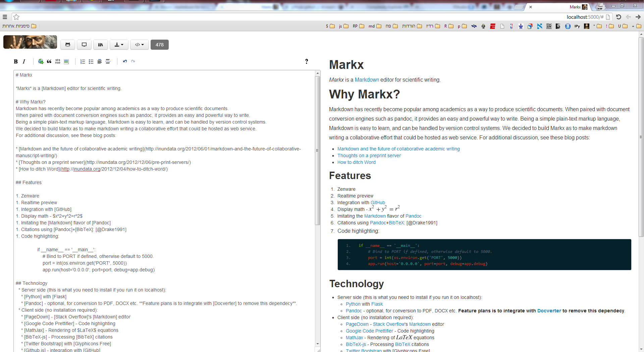This screenshot has height=352, width=644.
Task: Open the blue R circle bookmark
Action: (x=568, y=26)
